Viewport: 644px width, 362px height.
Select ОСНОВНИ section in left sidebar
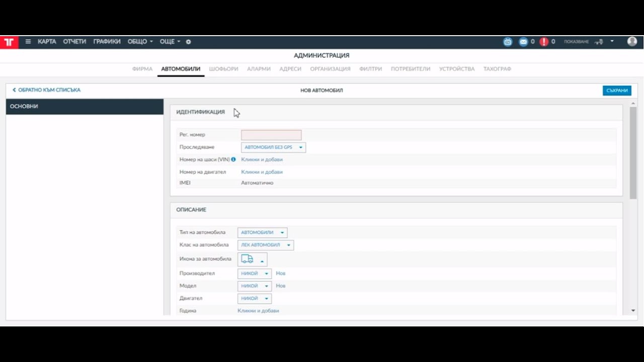(x=85, y=107)
